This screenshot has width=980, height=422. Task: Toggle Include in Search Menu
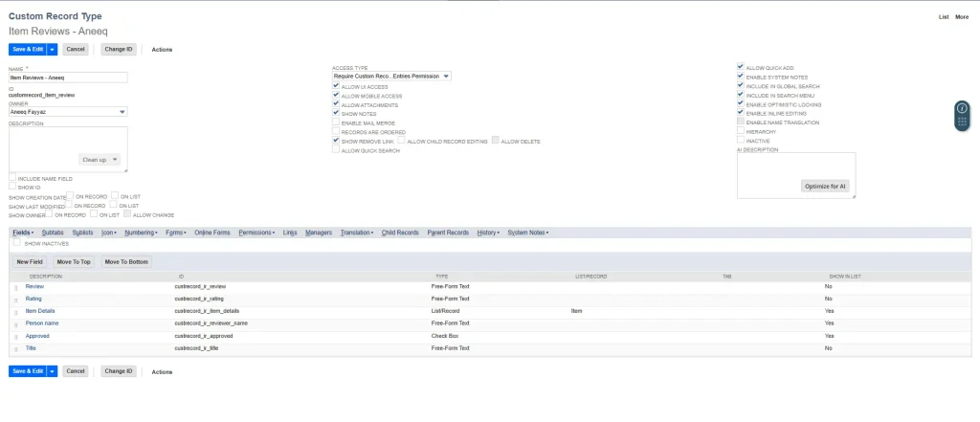pos(741,95)
